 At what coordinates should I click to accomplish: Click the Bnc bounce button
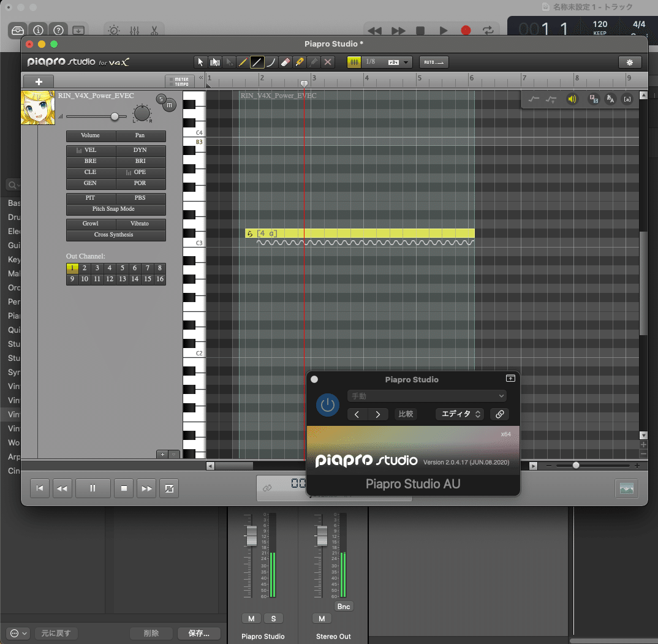click(344, 606)
